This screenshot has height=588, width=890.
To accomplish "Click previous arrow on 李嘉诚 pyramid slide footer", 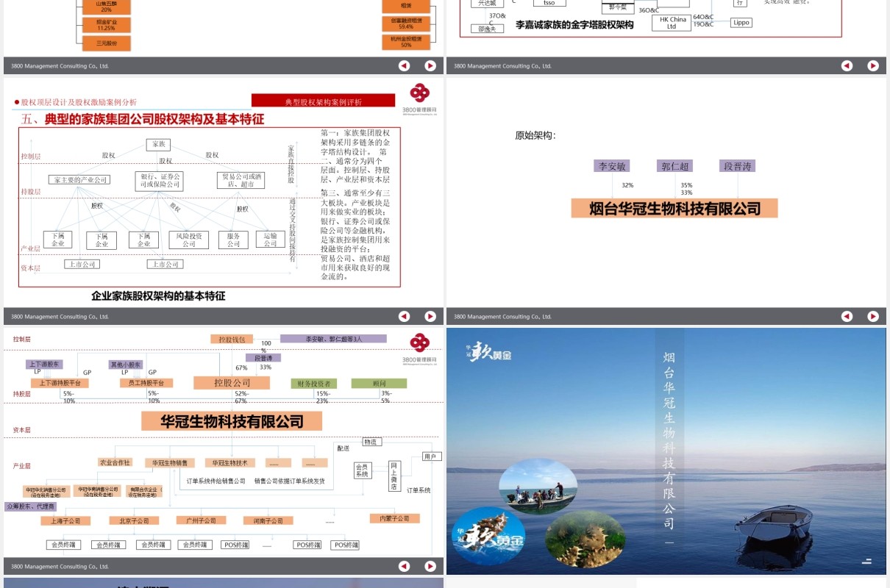I will [847, 65].
